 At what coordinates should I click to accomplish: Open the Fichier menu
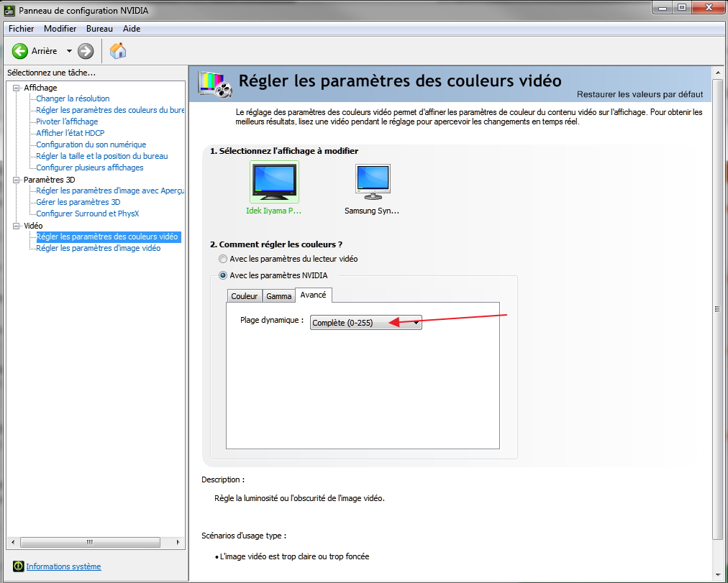tap(22, 29)
